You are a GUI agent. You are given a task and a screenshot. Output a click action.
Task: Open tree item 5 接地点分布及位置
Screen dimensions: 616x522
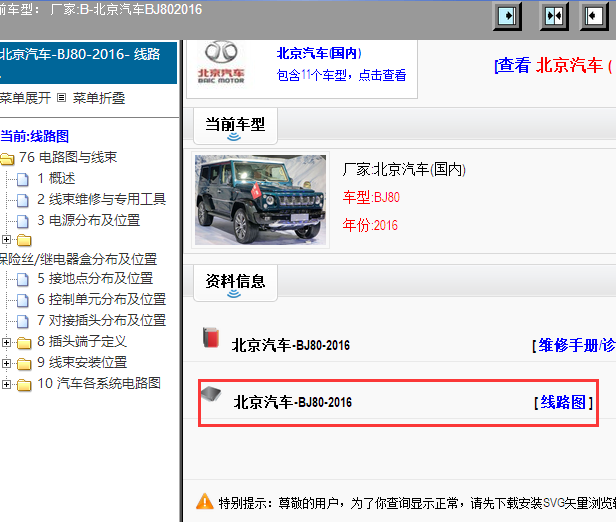[x=95, y=278]
